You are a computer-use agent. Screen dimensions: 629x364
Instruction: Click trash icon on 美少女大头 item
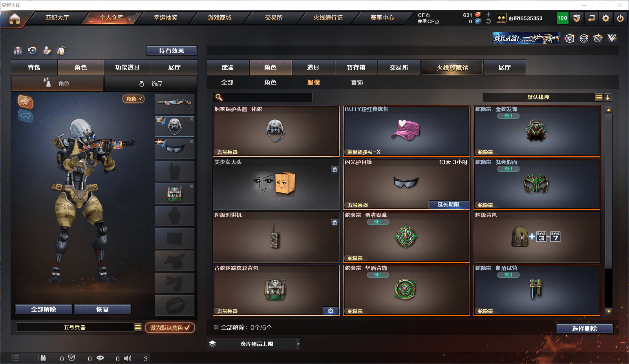335,170
